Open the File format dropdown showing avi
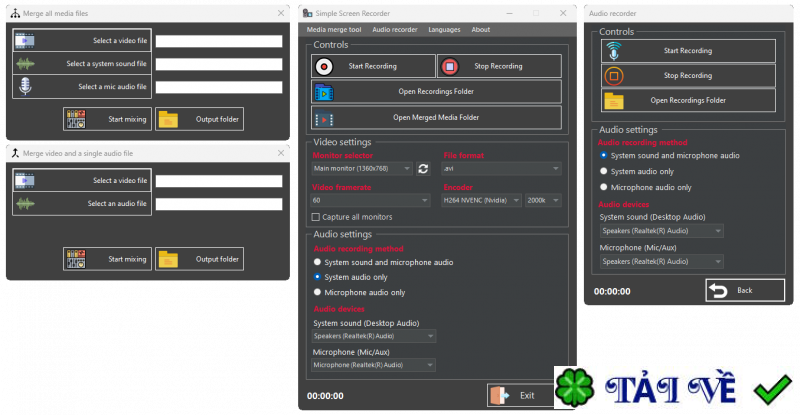 [502, 168]
